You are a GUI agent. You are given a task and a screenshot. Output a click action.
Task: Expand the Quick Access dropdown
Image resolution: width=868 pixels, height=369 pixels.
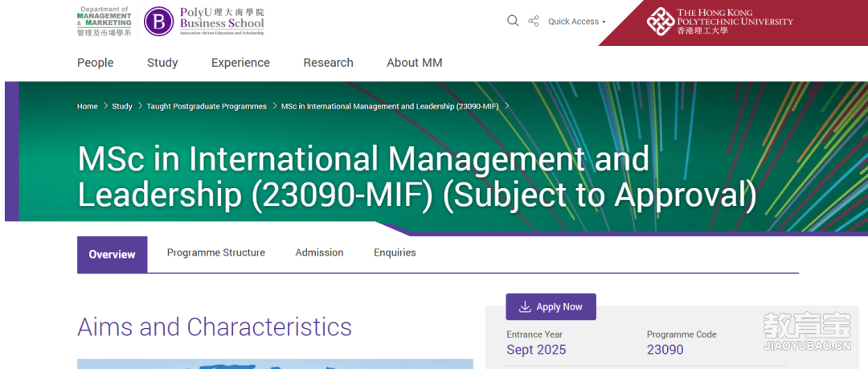(x=576, y=22)
